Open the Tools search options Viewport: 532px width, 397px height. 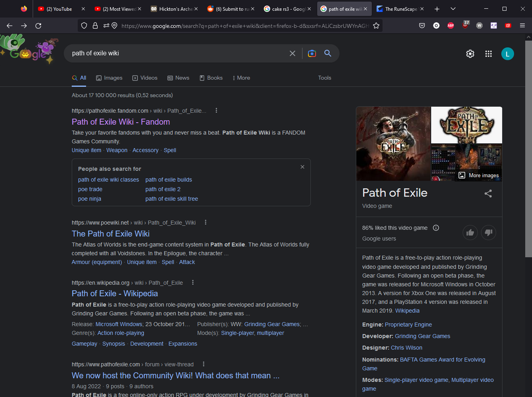(x=325, y=78)
